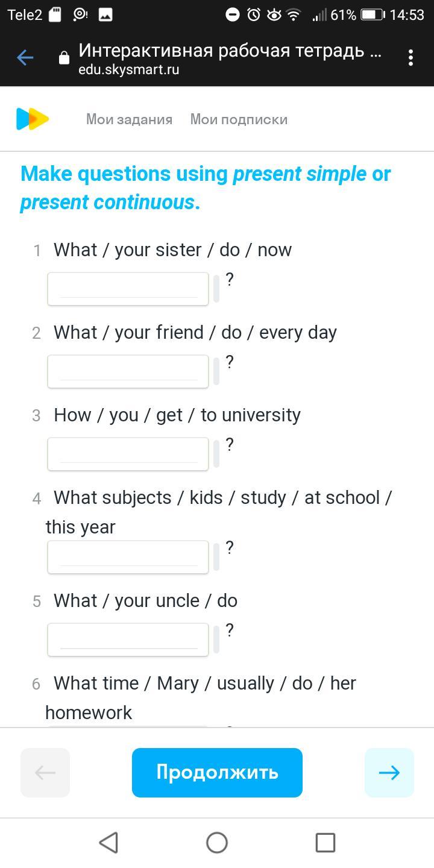Go to previous page with left arrow
Image resolution: width=434 pixels, height=868 pixels.
pyautogui.click(x=45, y=773)
